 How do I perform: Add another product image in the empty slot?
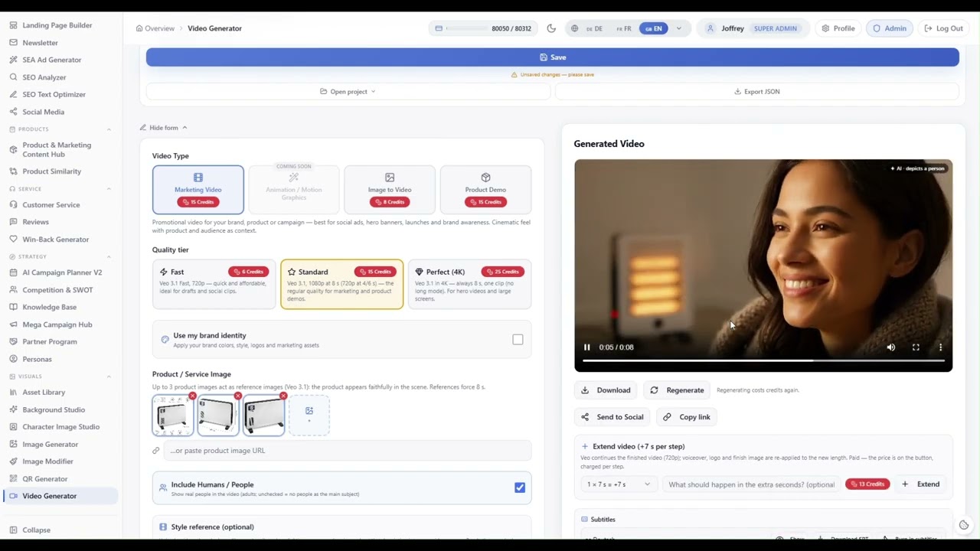309,416
